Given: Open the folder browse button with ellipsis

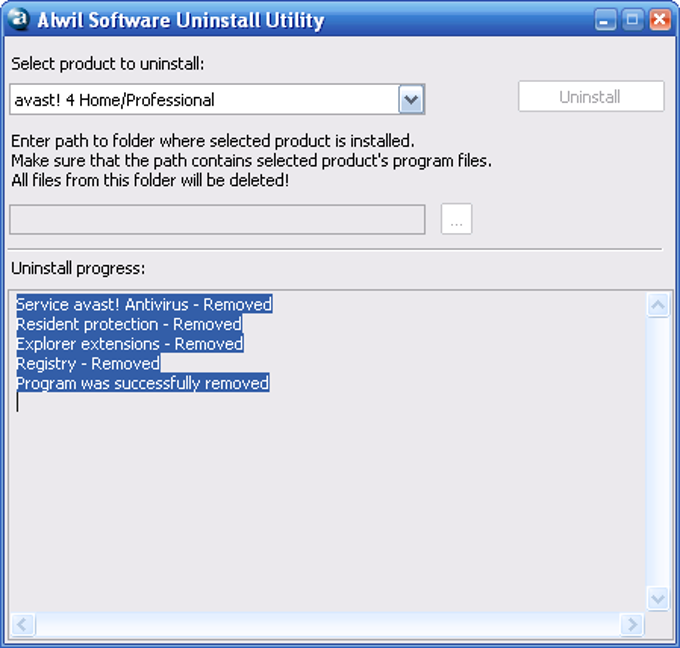Looking at the screenshot, I should [456, 219].
